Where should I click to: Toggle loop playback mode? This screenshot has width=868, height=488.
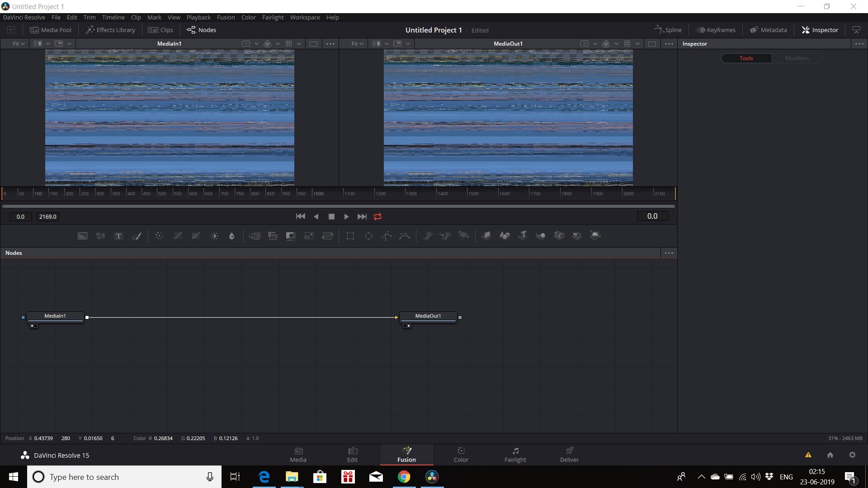[378, 216]
